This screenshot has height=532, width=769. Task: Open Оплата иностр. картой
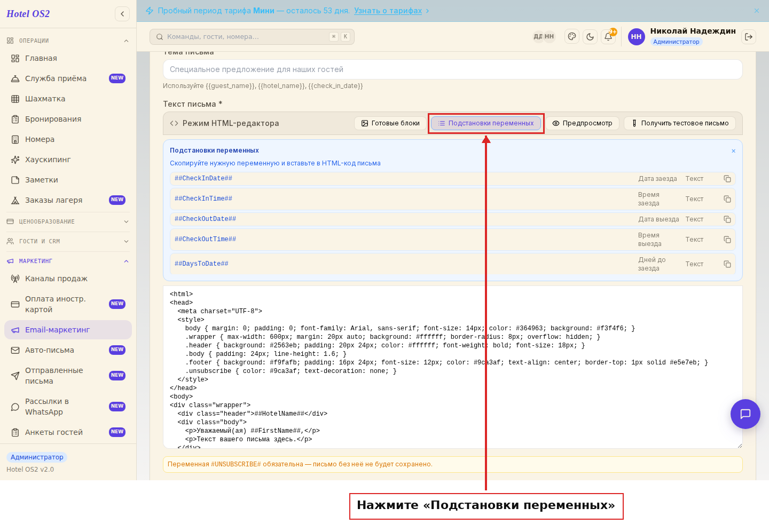click(68, 304)
